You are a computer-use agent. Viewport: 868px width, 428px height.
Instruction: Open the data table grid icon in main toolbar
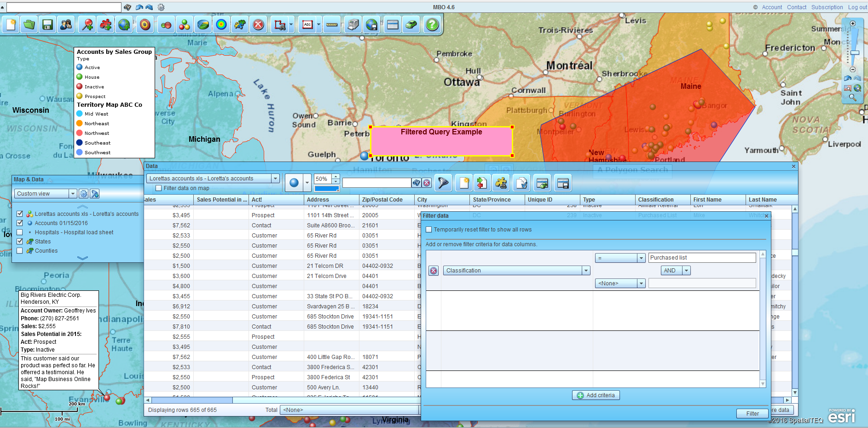pyautogui.click(x=393, y=24)
